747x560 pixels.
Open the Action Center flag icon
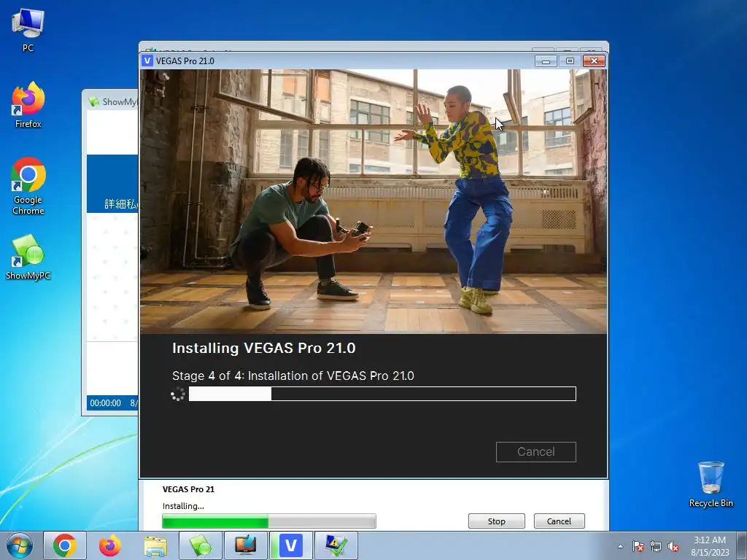click(x=638, y=546)
